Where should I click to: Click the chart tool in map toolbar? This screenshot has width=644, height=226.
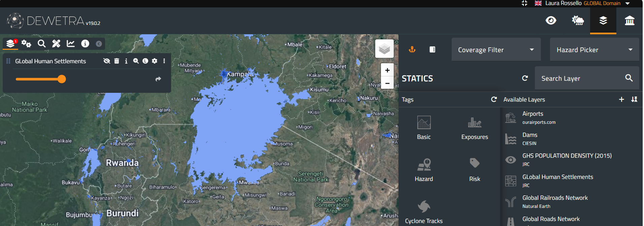coord(71,43)
